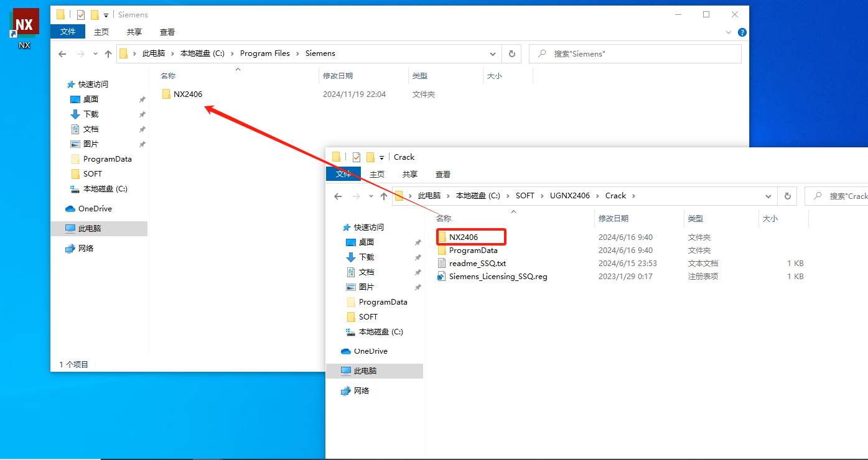Select 桌面 in Crack window sidebar

point(366,242)
